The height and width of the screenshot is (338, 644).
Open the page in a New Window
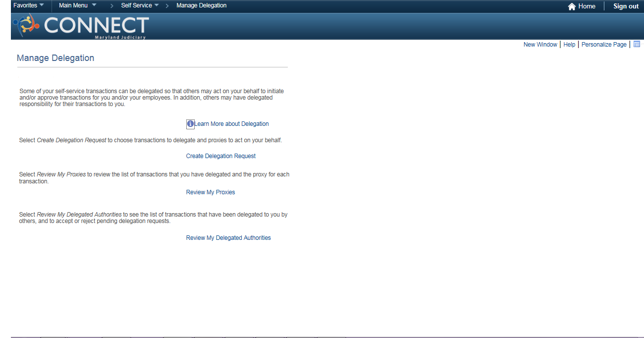coord(540,45)
